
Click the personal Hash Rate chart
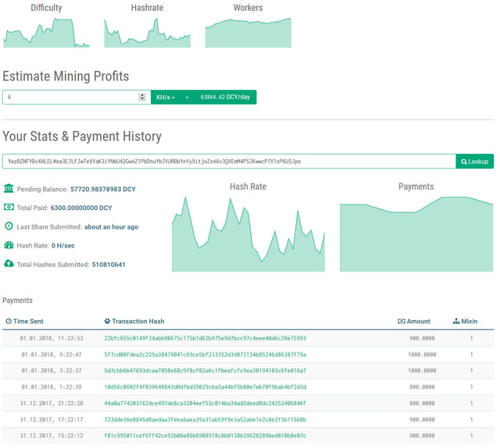pyautogui.click(x=248, y=234)
